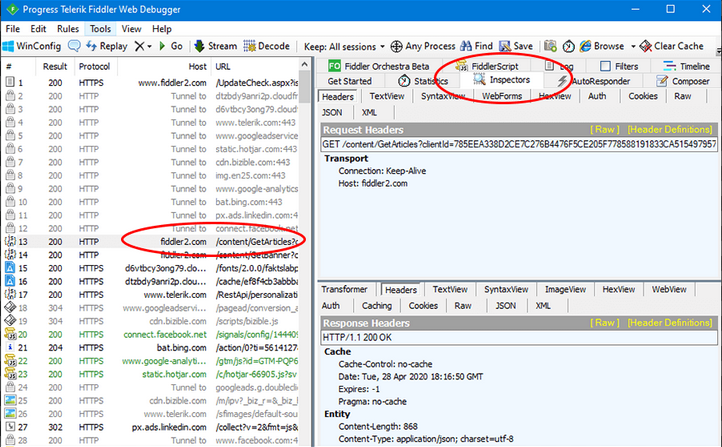Sort sessions by Host column header
The image size is (722, 447).
tap(165, 66)
